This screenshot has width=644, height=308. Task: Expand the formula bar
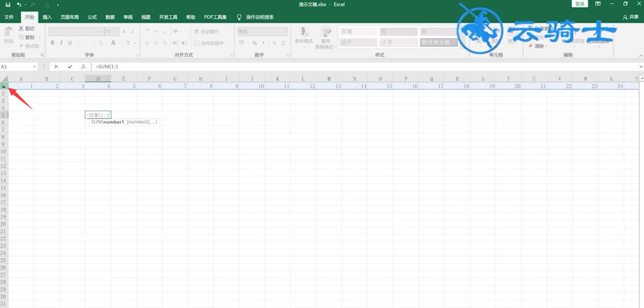(x=641, y=67)
